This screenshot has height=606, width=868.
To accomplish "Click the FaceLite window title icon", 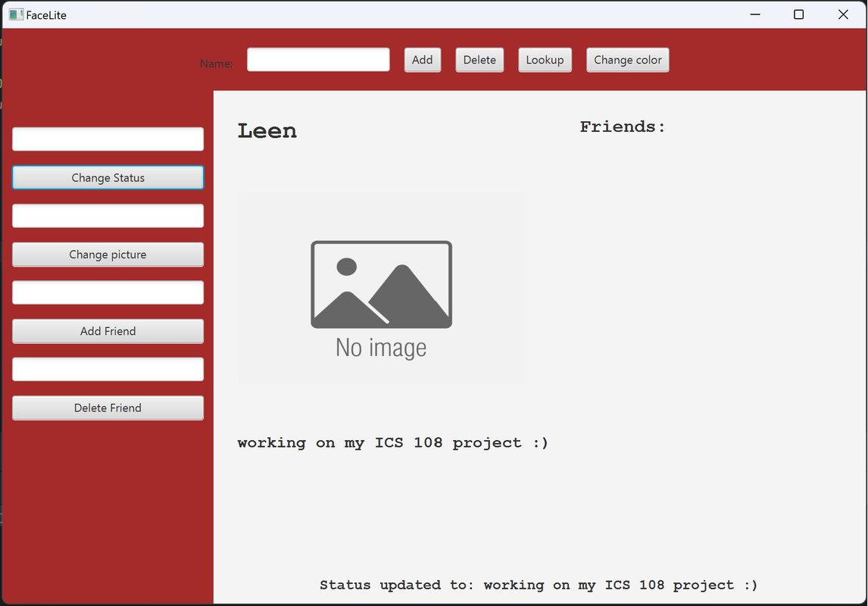I will pyautogui.click(x=16, y=15).
